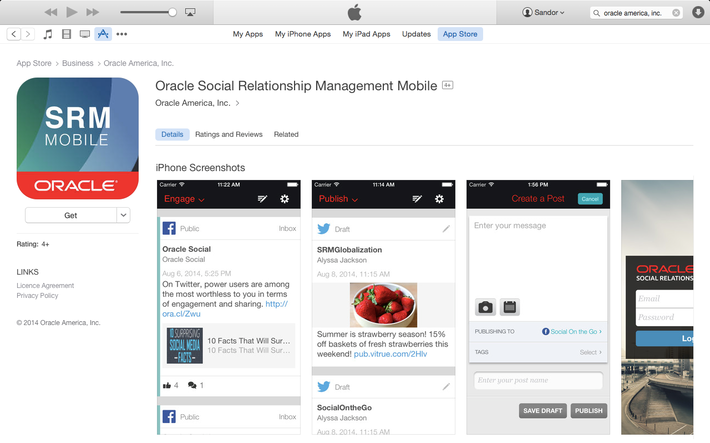This screenshot has height=443, width=710.
Task: Expand the arrow next to Get
Action: tap(123, 215)
